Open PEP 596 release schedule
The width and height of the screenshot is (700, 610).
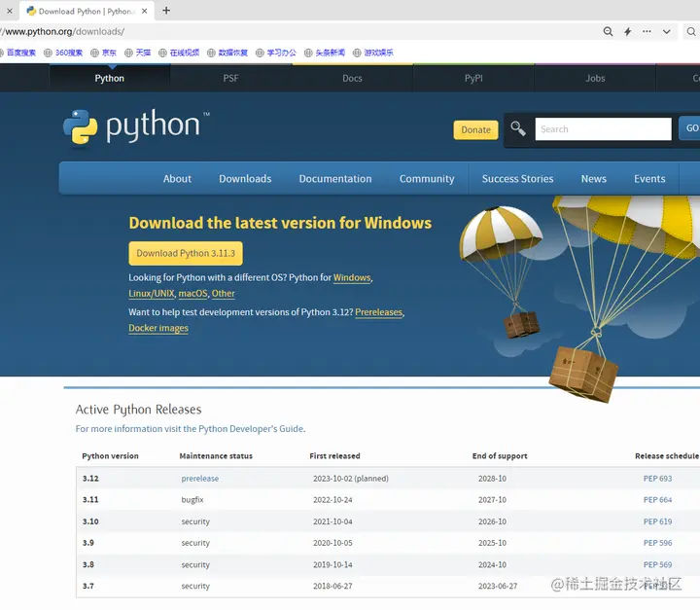coord(657,543)
